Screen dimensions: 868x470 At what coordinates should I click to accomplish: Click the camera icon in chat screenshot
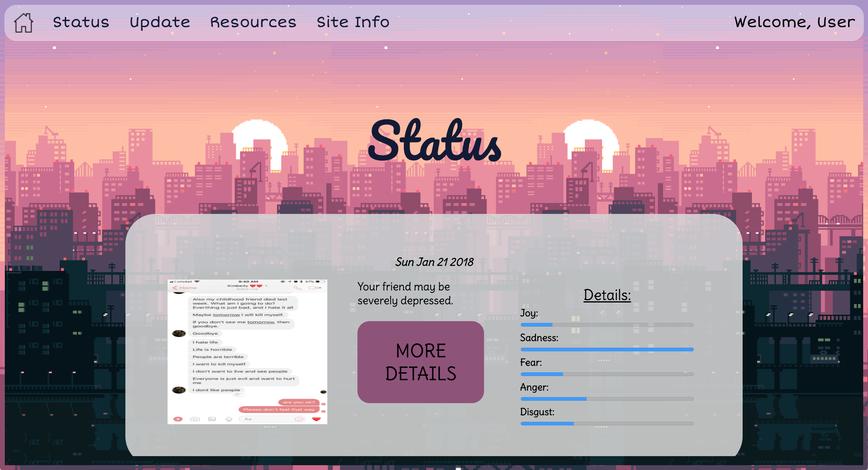pyautogui.click(x=195, y=419)
